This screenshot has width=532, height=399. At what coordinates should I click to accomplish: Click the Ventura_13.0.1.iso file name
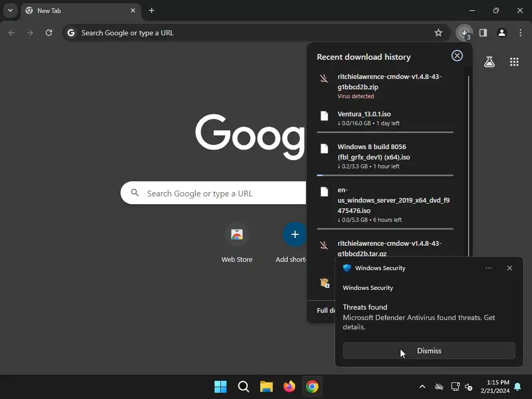pos(364,114)
